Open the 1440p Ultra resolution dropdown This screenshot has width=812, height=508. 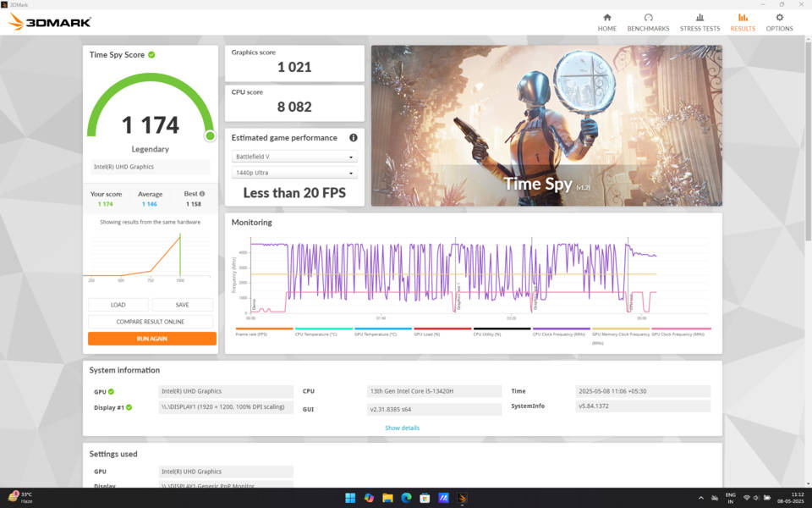[294, 173]
